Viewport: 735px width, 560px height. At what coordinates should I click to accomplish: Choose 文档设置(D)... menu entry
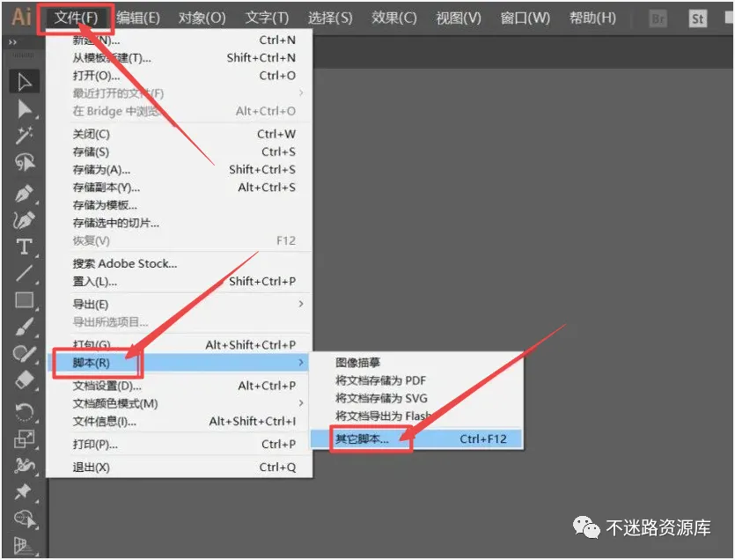tap(179, 386)
